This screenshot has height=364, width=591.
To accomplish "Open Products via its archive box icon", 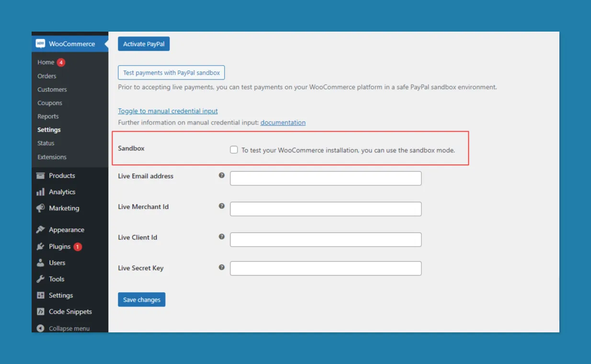I will [x=41, y=176].
